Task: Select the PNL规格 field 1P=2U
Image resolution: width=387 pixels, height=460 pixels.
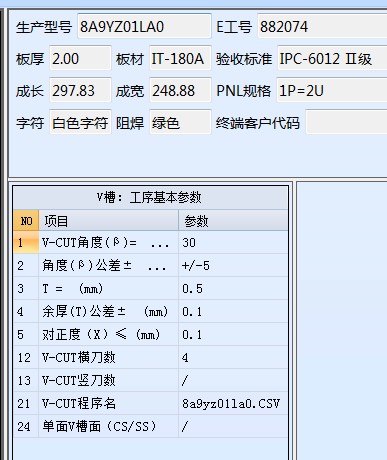Action: tap(332, 90)
